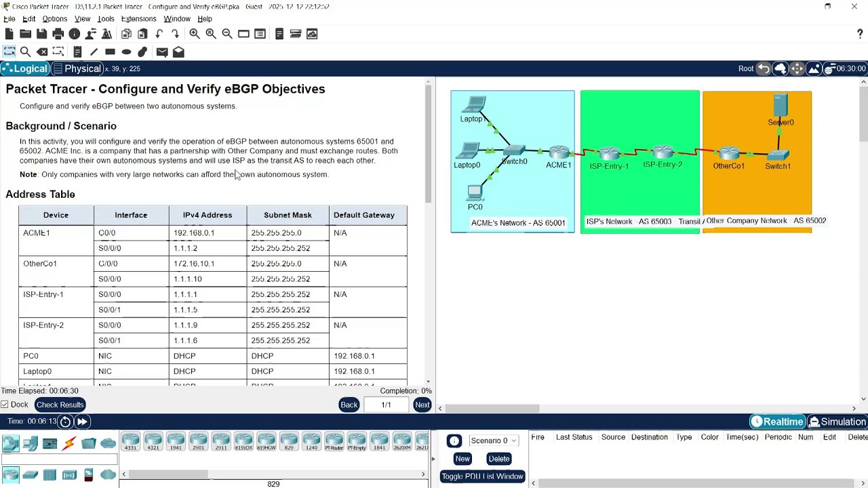Open the Activity Wizard icon
Image resolution: width=868 pixels, height=488 pixels.
(106, 34)
